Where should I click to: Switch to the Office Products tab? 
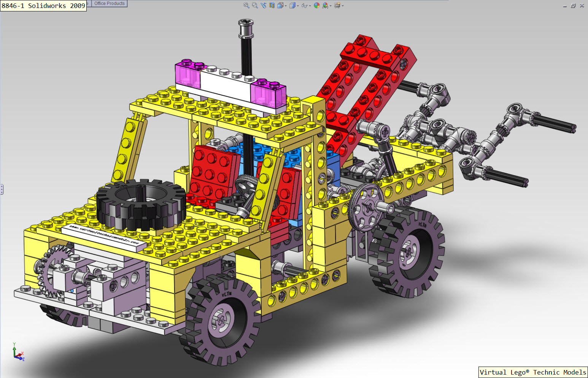[110, 3]
